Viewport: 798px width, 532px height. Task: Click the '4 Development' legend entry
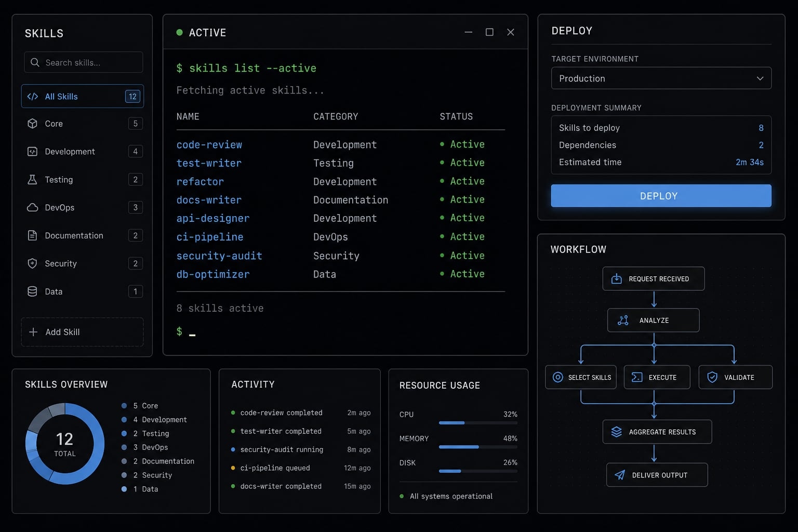[154, 420]
